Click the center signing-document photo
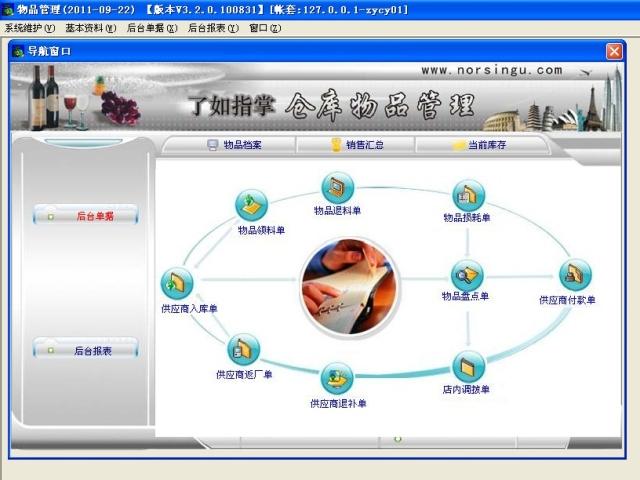The height and width of the screenshot is (480, 640). tap(349, 287)
